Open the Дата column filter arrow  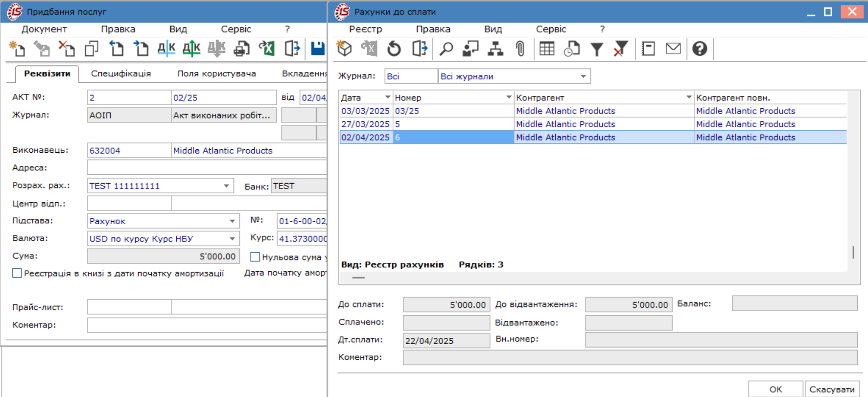[388, 97]
